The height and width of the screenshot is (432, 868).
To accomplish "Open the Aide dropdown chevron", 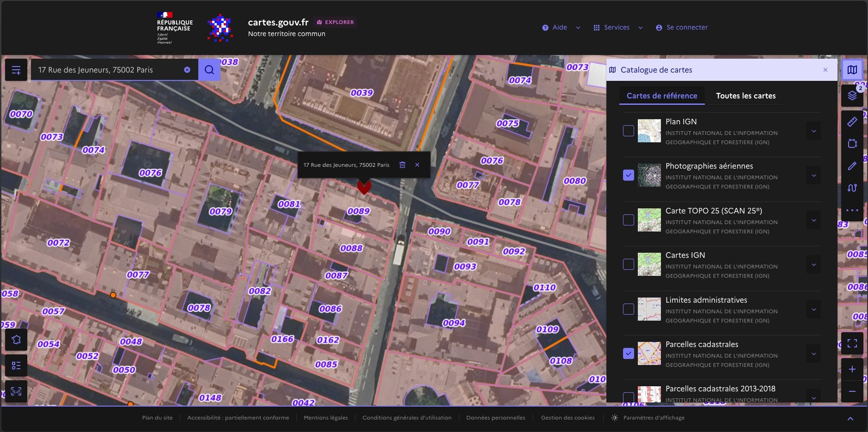I will coord(578,28).
